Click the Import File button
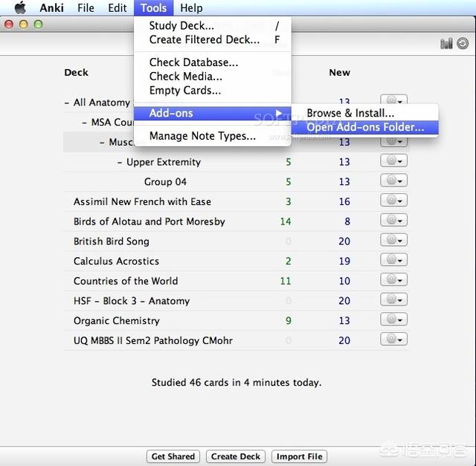476x466 pixels. click(298, 456)
